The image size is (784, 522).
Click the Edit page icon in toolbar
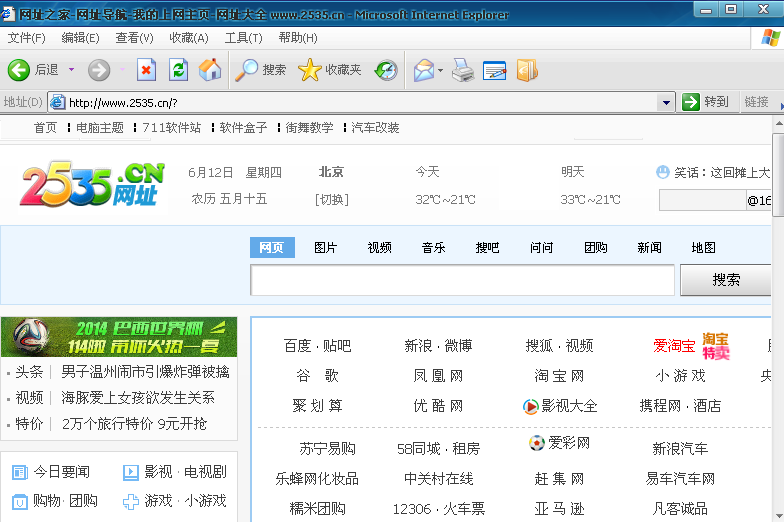coord(494,70)
